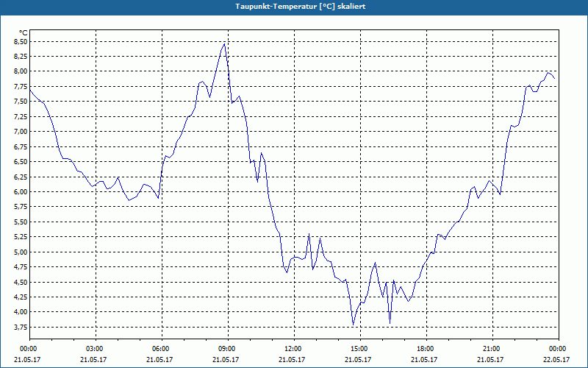The image size is (588, 368).
Task: Click the y-axis value '5,50'
Action: point(21,222)
